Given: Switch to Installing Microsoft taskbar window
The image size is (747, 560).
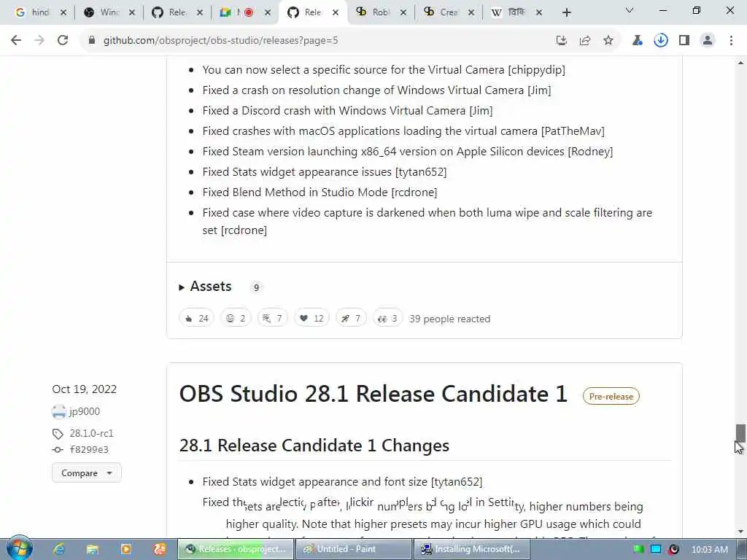Looking at the screenshot, I should coord(472,549).
